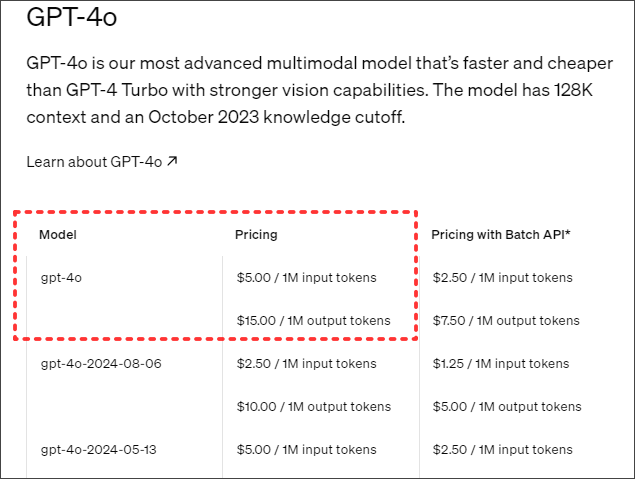The image size is (635, 479).
Task: Click the $15.00 / 1M output tokens price
Action: pos(313,321)
